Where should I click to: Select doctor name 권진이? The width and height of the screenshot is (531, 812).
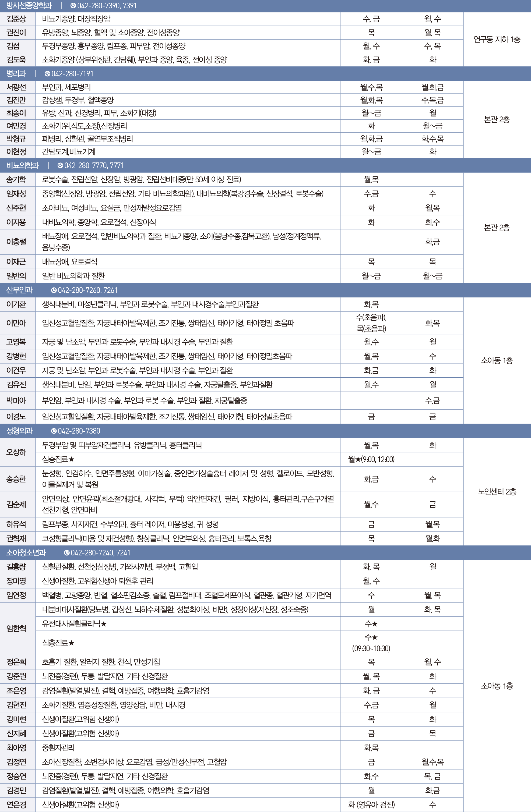tap(16, 33)
